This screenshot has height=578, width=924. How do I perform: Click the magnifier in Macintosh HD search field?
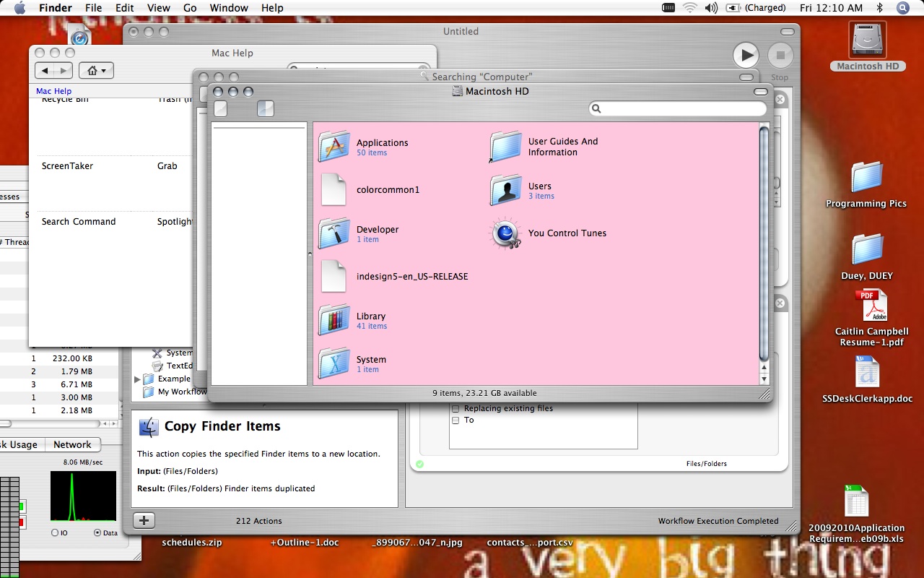pos(597,108)
